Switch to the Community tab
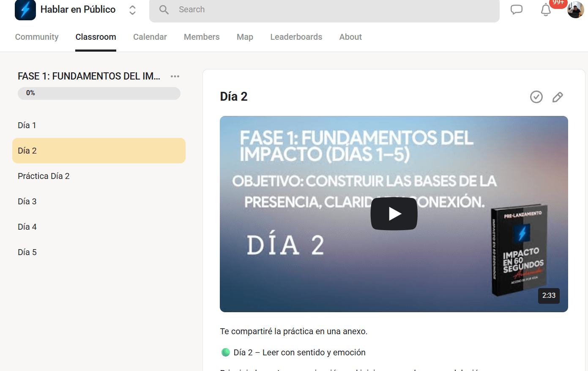The height and width of the screenshot is (371, 588). [x=37, y=37]
